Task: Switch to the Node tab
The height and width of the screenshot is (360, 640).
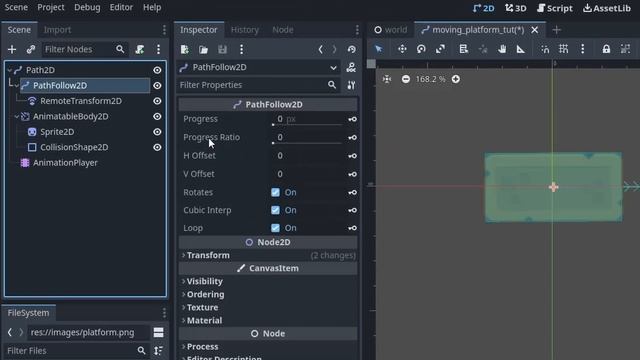Action: tap(283, 30)
